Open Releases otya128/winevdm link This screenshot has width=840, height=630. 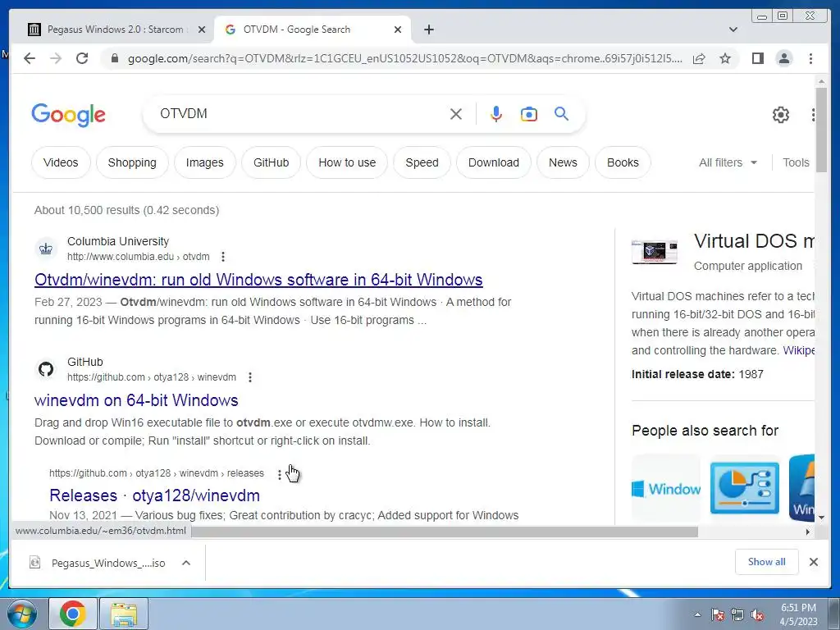tap(154, 495)
